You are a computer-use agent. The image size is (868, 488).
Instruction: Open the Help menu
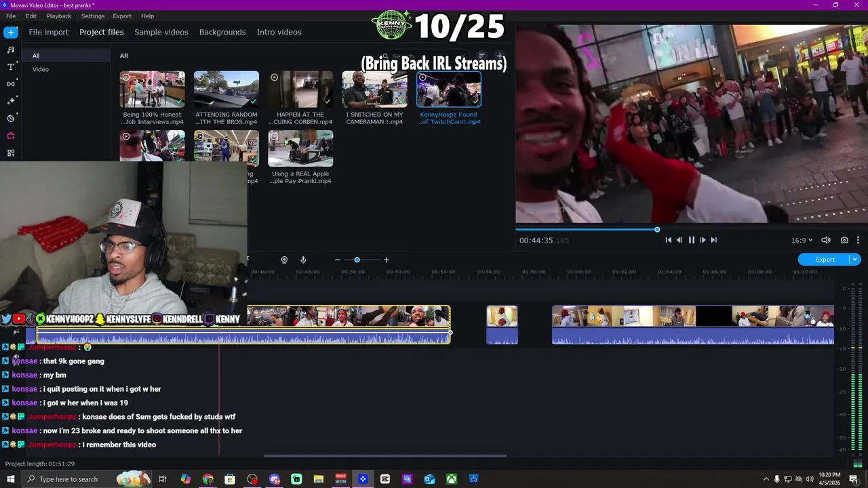point(147,16)
